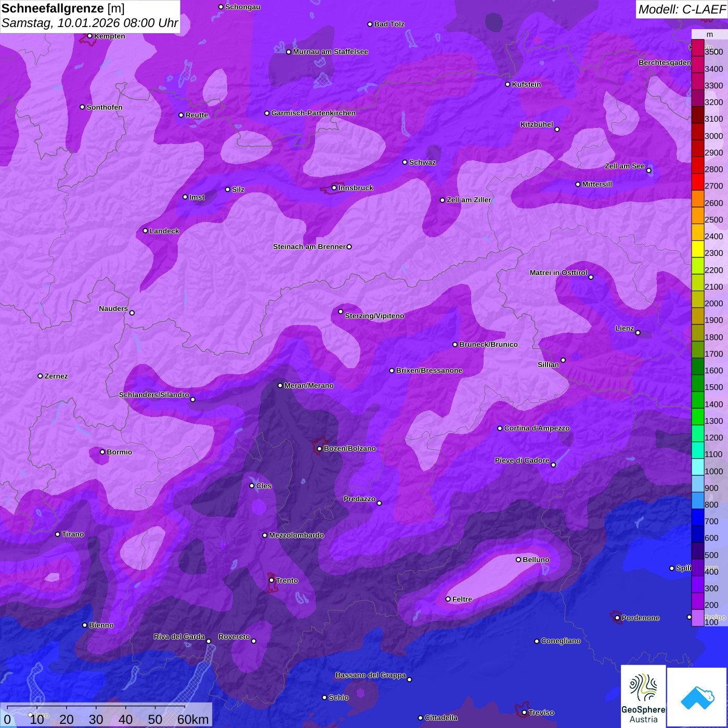Click the Riva del Garda label
Viewport: 728px width, 728px height.
click(x=179, y=636)
